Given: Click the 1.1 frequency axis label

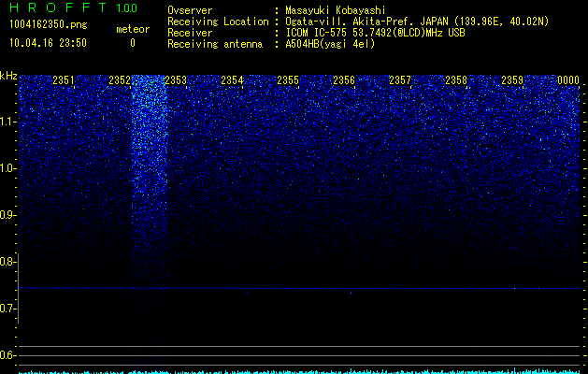Looking at the screenshot, I should point(7,122).
